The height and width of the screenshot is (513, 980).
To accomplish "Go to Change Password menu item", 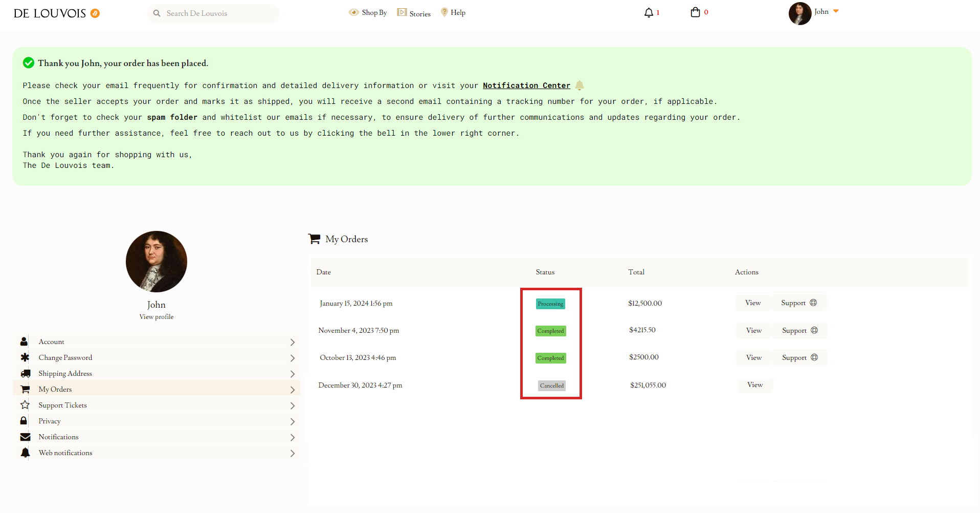I will click(65, 358).
